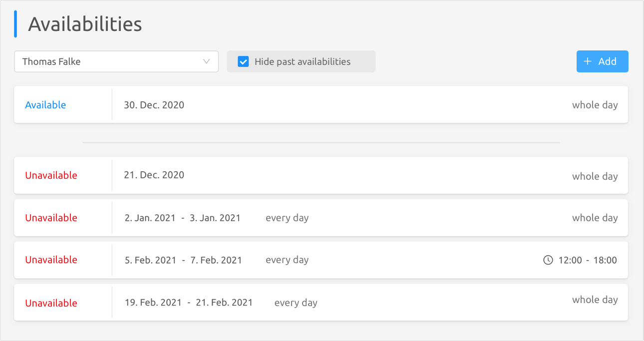644x341 pixels.
Task: Select the 12:00 - 18:00 time range
Action: point(588,260)
